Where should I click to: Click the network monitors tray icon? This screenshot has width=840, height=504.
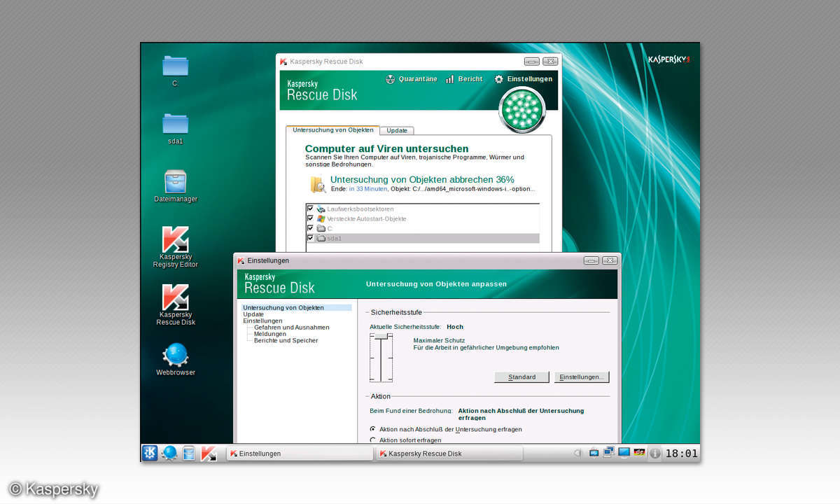609,452
